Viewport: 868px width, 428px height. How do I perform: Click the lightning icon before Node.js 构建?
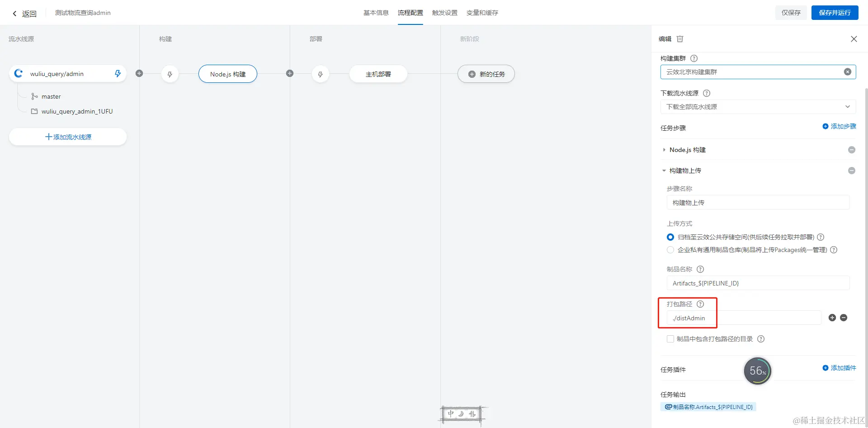[x=170, y=74]
